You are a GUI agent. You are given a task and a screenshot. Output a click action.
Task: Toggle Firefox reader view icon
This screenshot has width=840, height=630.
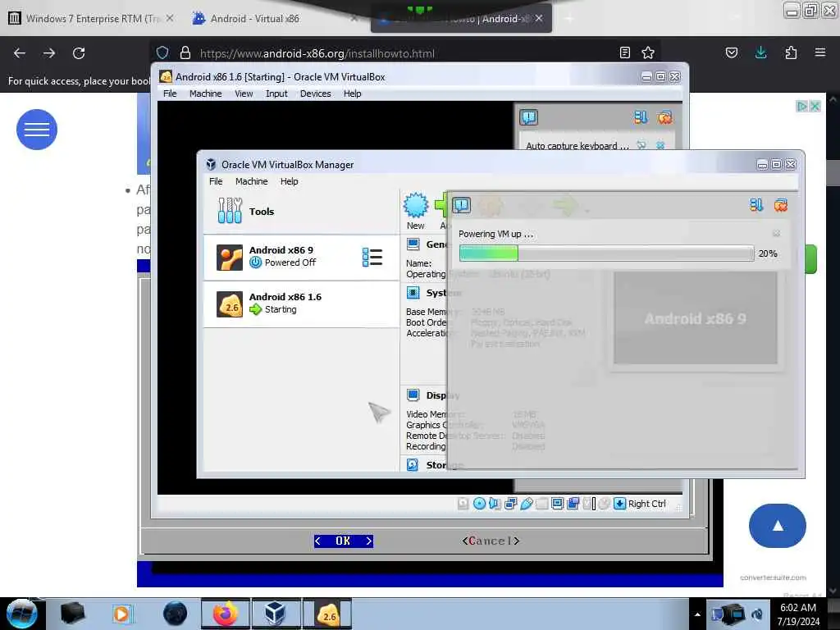pyautogui.click(x=624, y=52)
